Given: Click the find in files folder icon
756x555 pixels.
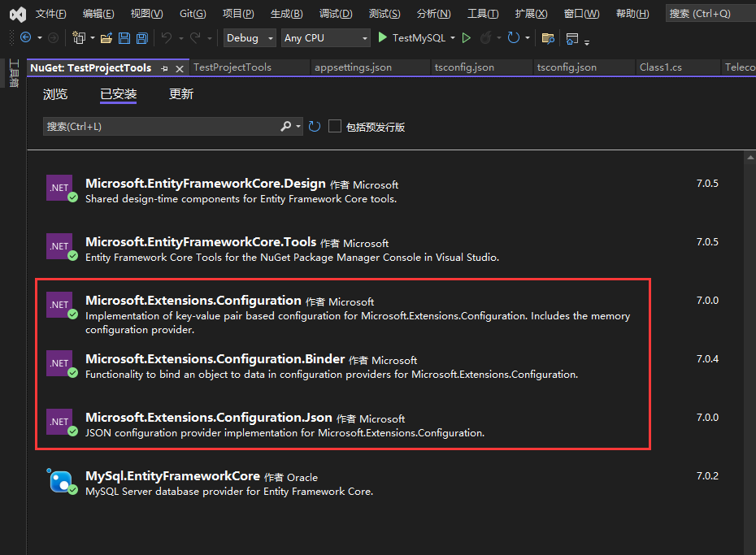Looking at the screenshot, I should [x=548, y=37].
